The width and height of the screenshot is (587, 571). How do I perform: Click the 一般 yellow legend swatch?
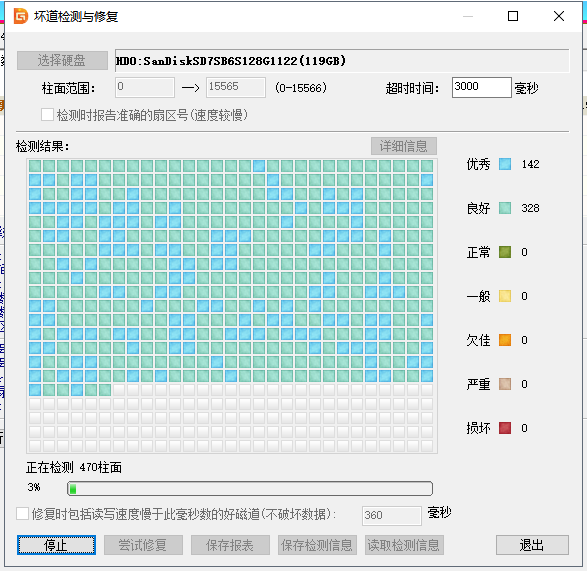coord(505,296)
